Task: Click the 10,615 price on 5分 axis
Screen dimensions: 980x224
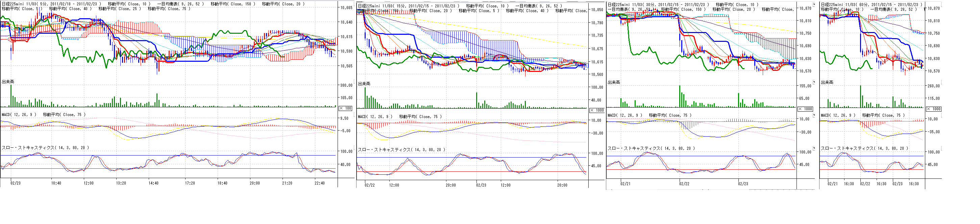Action: coord(346,37)
